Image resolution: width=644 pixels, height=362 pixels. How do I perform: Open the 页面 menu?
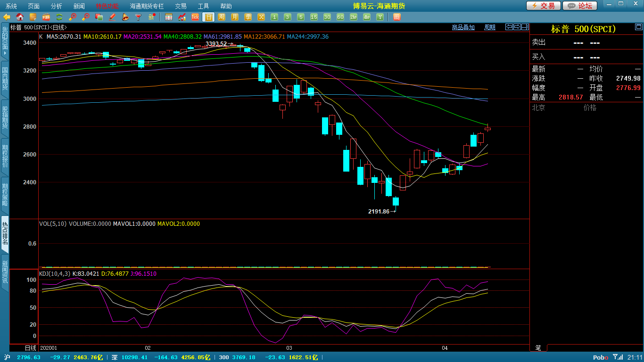click(34, 6)
